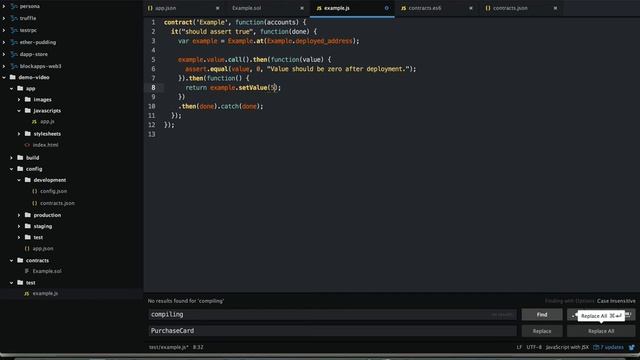This screenshot has width=640, height=360.
Task: Click the HTML icon beside index.html
Action: (27, 145)
